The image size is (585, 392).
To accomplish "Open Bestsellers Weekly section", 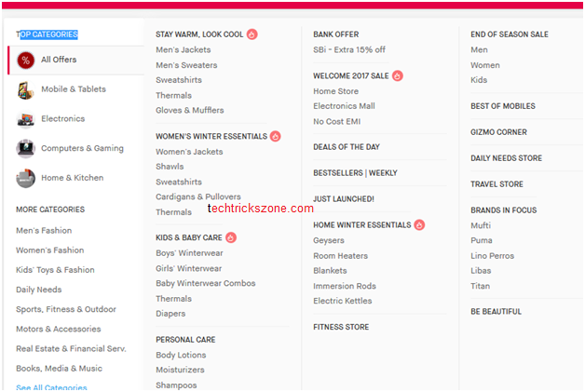I will [x=355, y=173].
